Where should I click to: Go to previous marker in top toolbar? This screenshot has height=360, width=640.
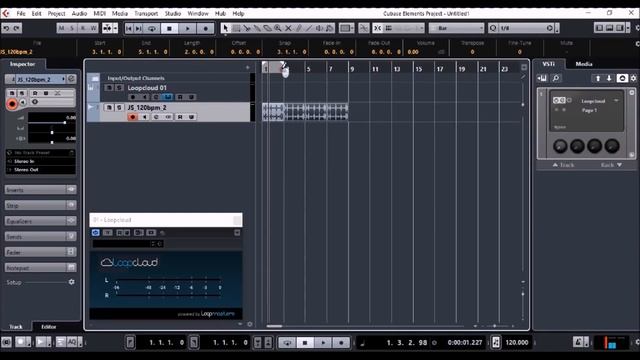coord(129,28)
